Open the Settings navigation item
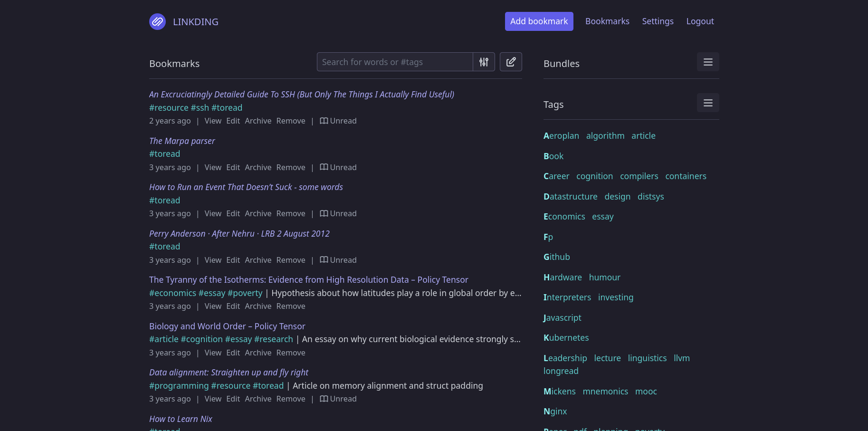This screenshot has width=868, height=431. [x=658, y=21]
